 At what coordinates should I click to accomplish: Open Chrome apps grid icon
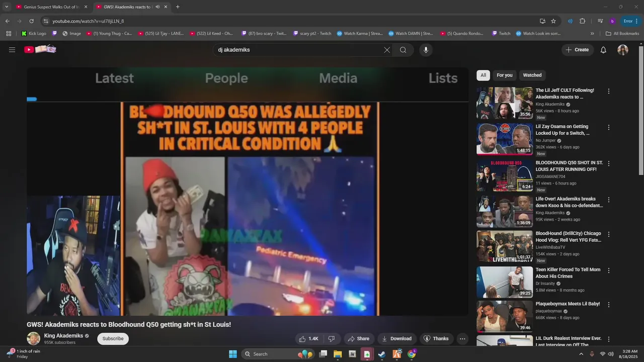pos(9,34)
